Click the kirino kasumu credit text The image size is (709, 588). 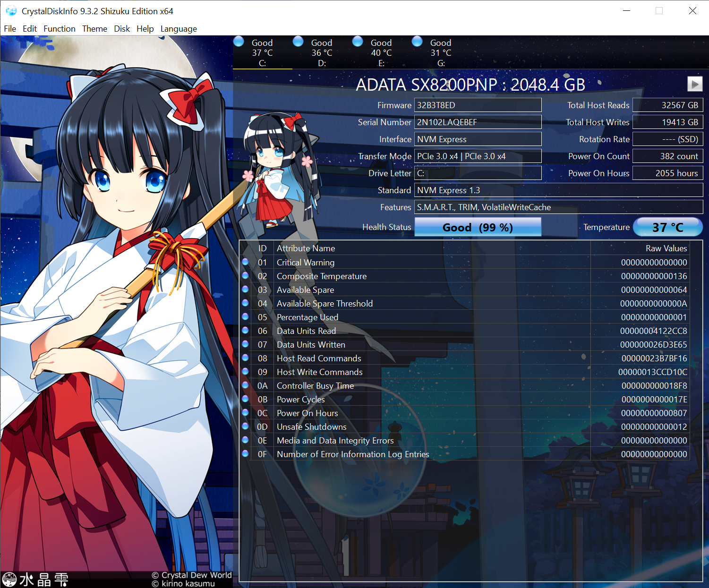pos(183,584)
